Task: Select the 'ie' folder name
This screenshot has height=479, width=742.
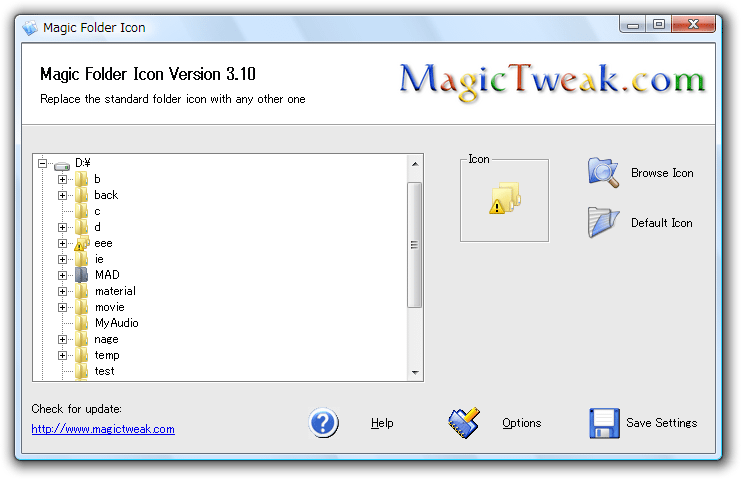Action: 99,259
